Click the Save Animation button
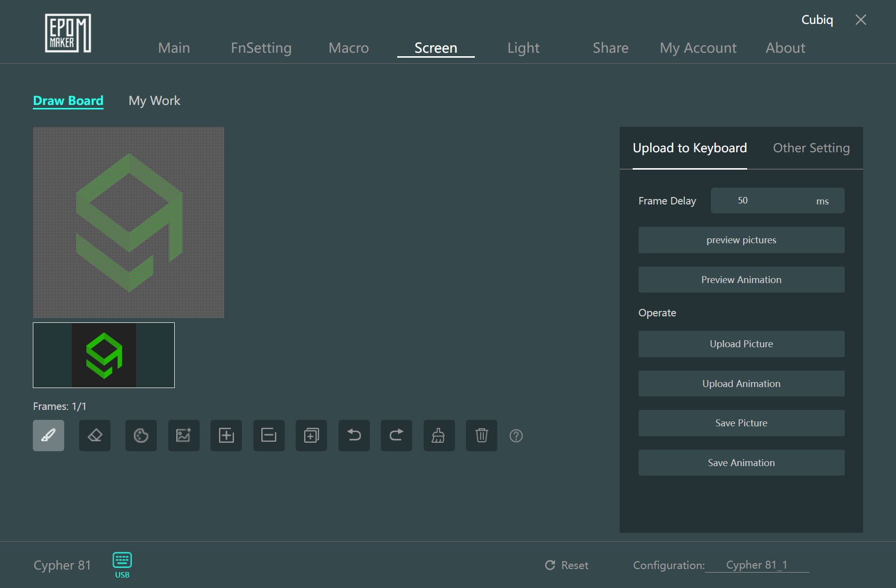The image size is (896, 588). point(742,463)
